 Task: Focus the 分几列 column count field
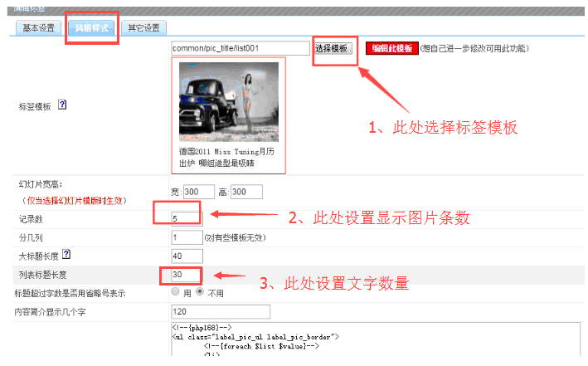pyautogui.click(x=186, y=237)
